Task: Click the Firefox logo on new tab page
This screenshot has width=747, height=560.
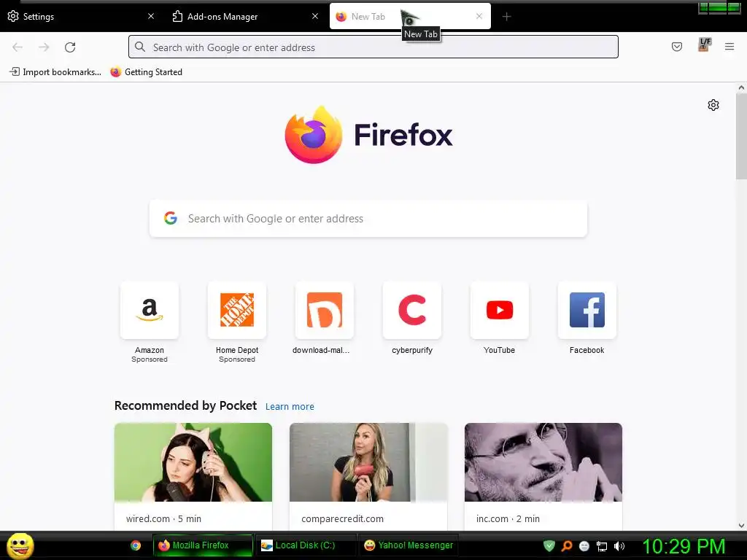Action: 314,135
